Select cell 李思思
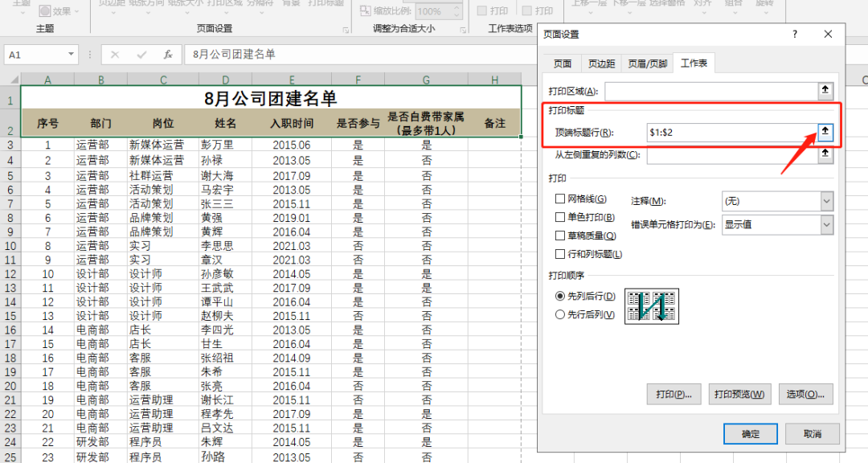Image resolution: width=868 pixels, height=463 pixels. pyautogui.click(x=225, y=246)
